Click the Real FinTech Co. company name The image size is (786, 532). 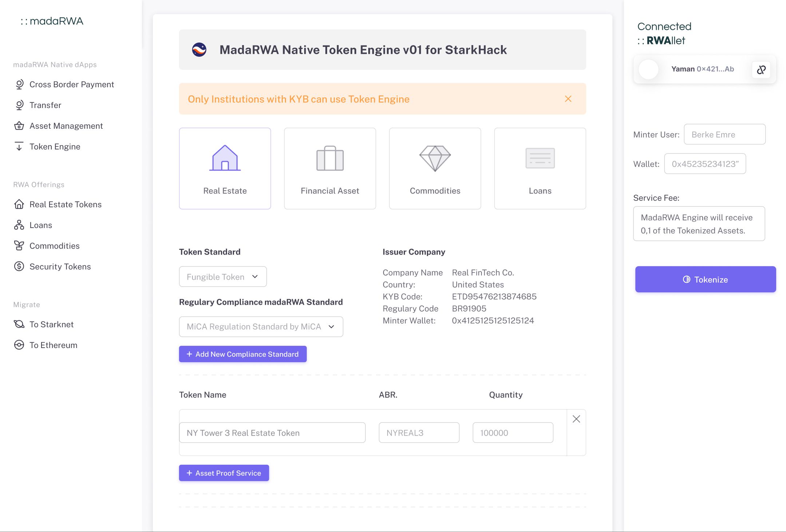[483, 272]
